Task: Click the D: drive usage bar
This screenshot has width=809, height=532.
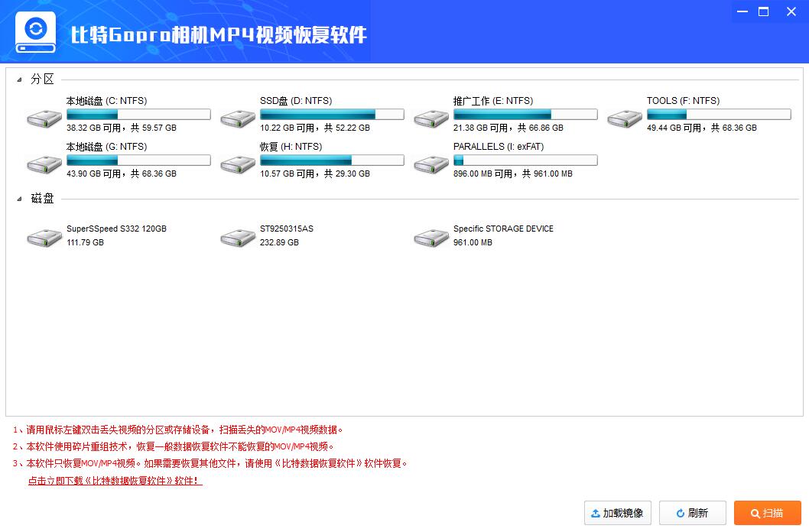Action: (x=332, y=115)
